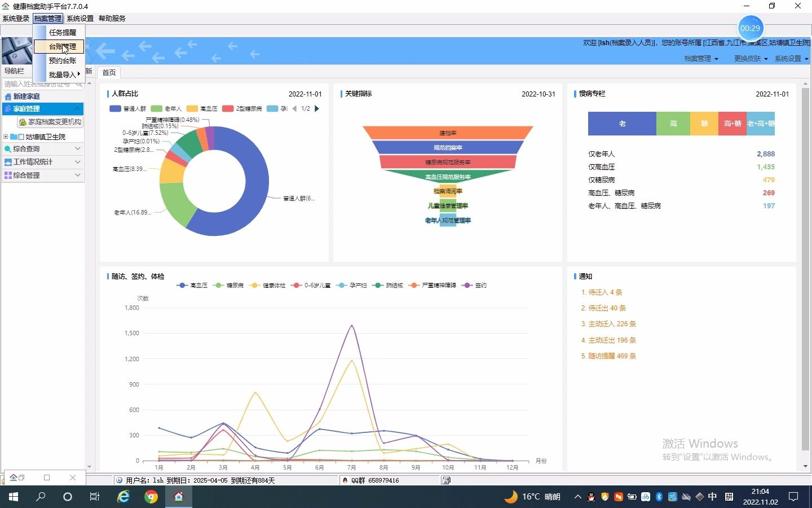
Task: Open the 主动迁出 196 条 notice
Action: point(608,340)
